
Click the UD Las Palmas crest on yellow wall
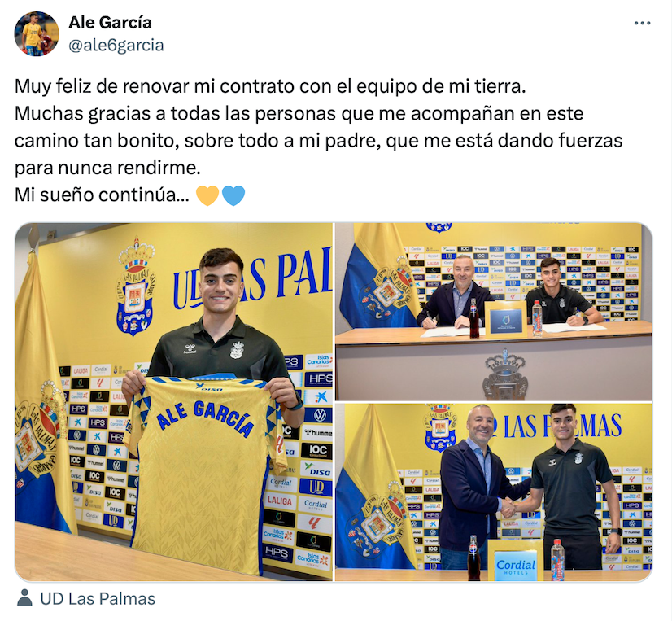click(x=137, y=286)
